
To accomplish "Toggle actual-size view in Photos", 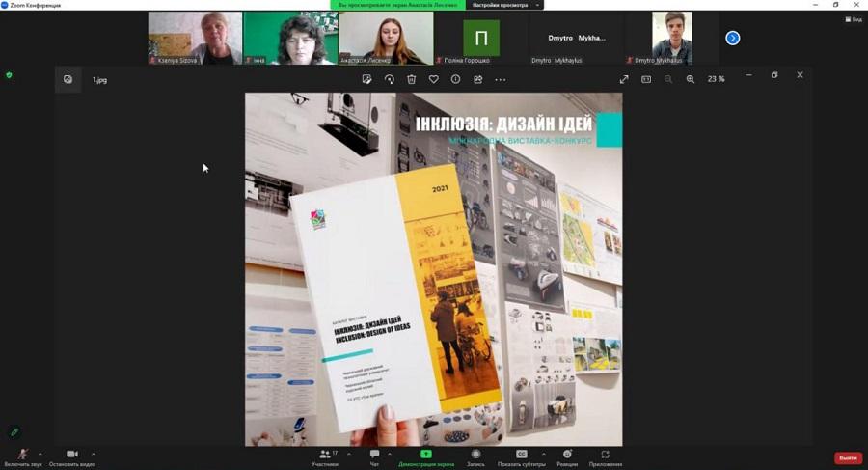I will pos(646,80).
